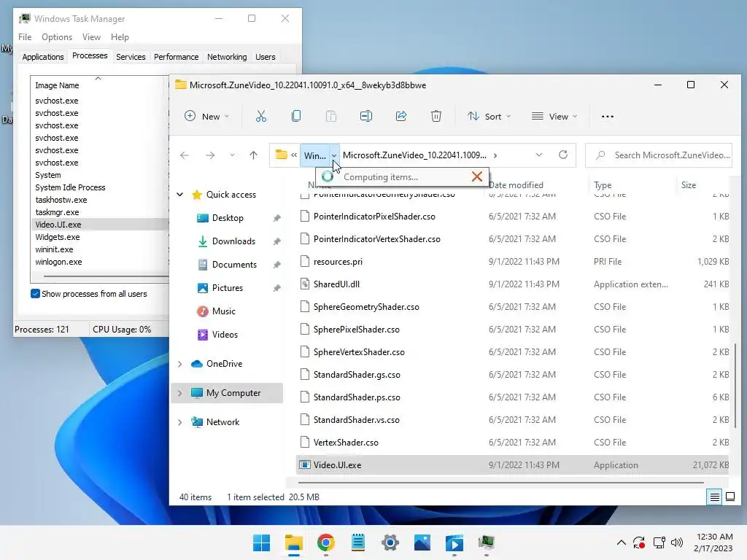The width and height of the screenshot is (747, 560).
Task: Switch to Task Manager taskbar icon
Action: 487,542
